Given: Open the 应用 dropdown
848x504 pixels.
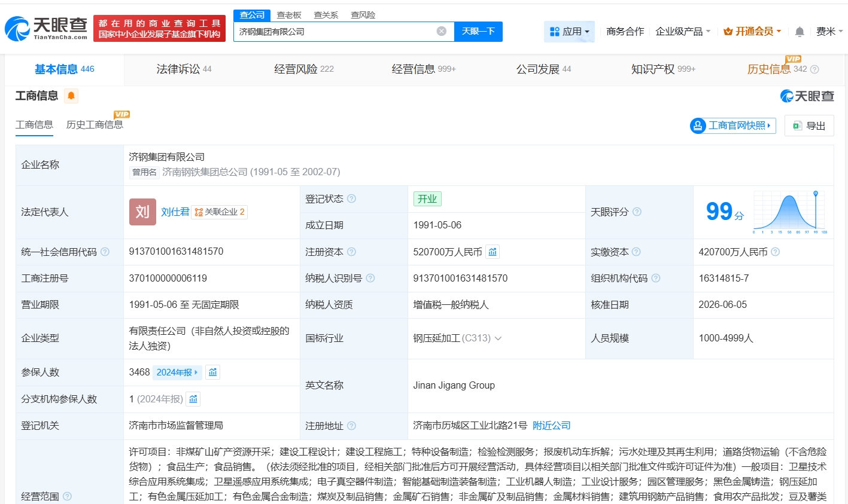Looking at the screenshot, I should [x=569, y=31].
